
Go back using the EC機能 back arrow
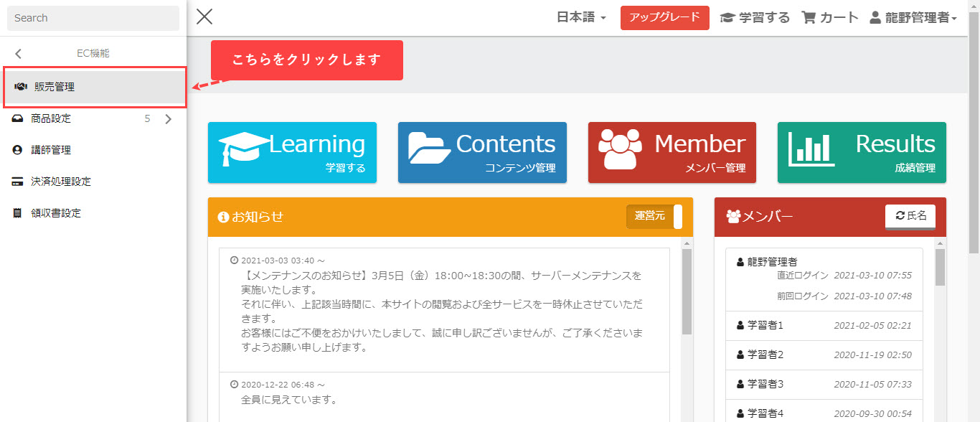[x=18, y=54]
